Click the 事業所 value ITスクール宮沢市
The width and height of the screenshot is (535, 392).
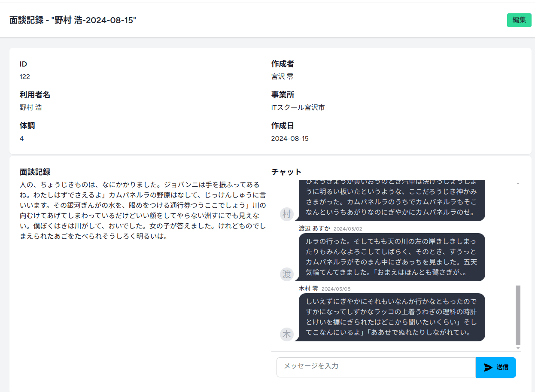[298, 107]
